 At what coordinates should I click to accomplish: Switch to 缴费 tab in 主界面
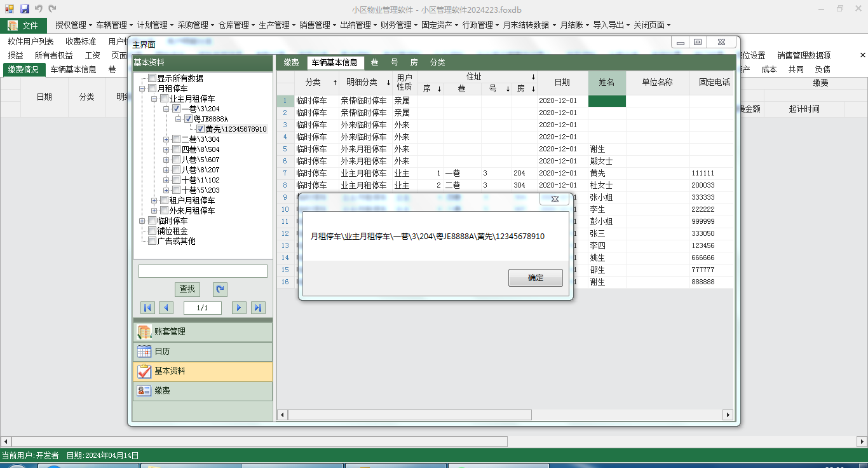point(291,62)
